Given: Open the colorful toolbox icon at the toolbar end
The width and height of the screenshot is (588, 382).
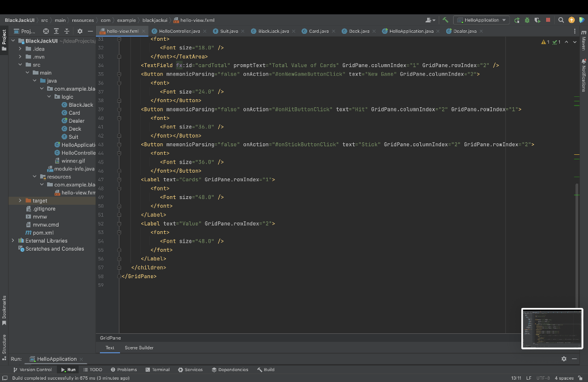Looking at the screenshot, I should coord(582,20).
